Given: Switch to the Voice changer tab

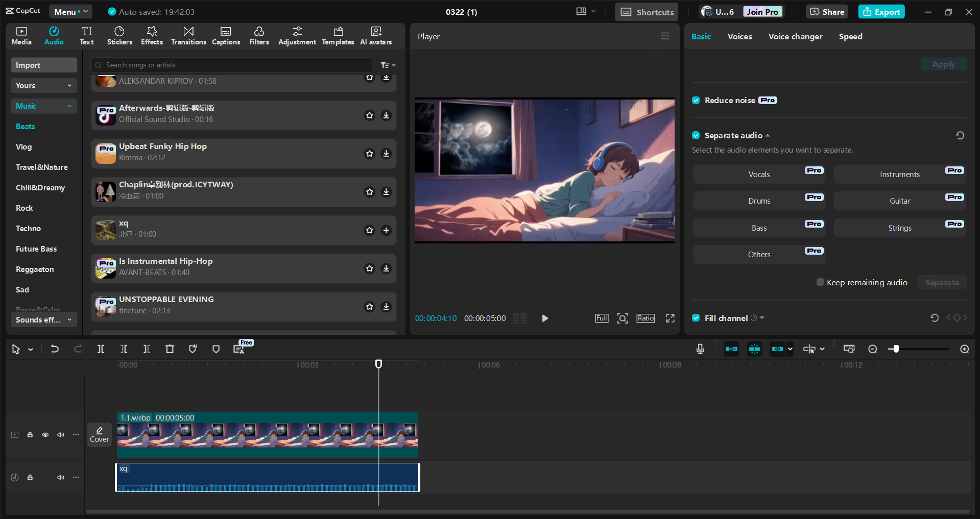Looking at the screenshot, I should 795,36.
